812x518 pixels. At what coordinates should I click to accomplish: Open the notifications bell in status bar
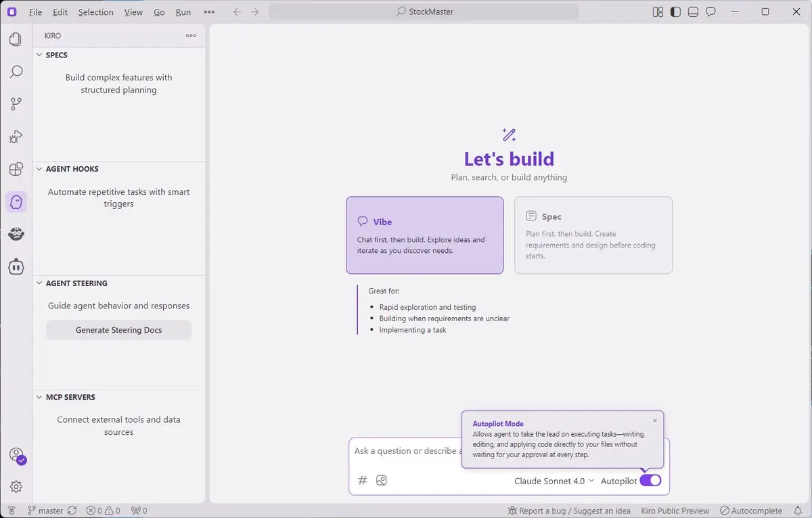pyautogui.click(x=799, y=511)
